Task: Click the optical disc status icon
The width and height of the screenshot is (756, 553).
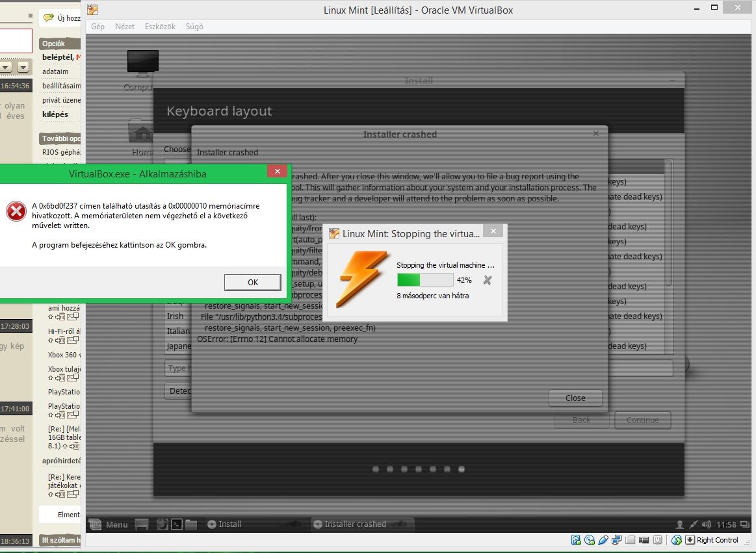Action: click(x=589, y=540)
